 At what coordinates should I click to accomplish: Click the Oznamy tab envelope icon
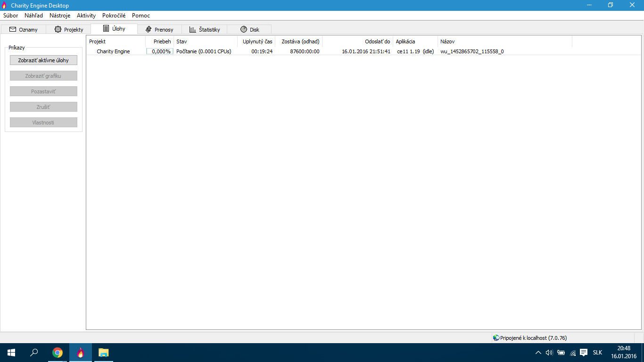(13, 29)
